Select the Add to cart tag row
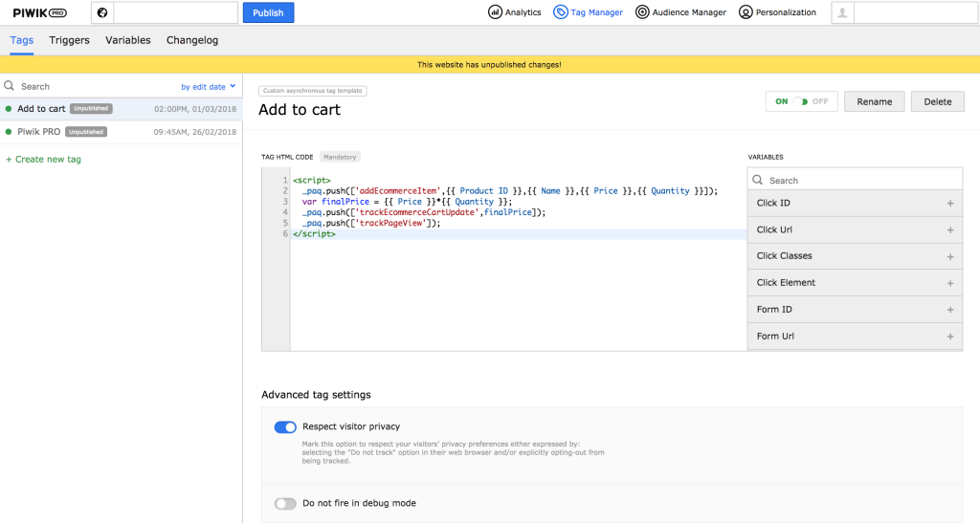The width and height of the screenshot is (980, 523). [122, 109]
